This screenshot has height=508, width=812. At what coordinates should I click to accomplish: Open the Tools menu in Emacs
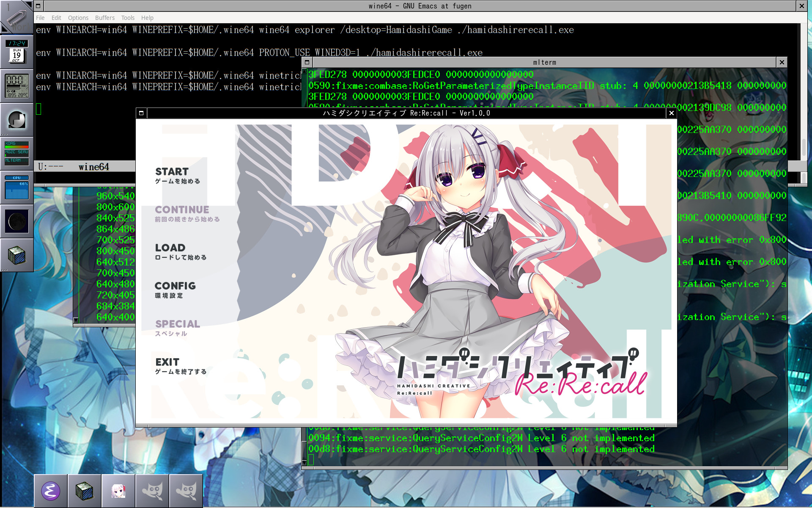pos(128,18)
